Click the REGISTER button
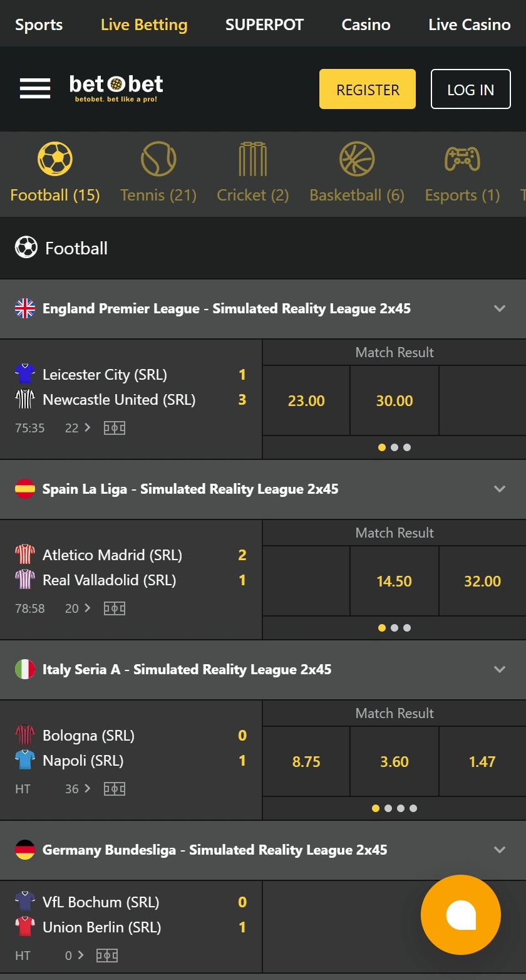The image size is (526, 980). click(368, 89)
